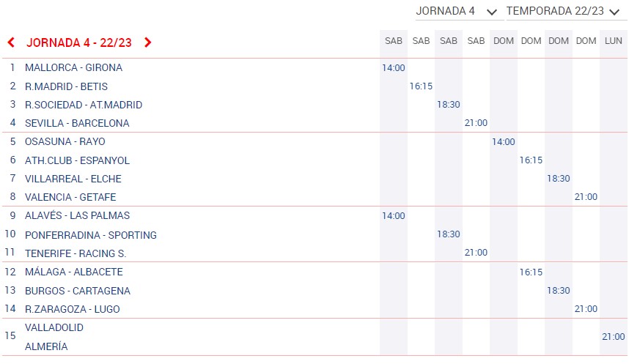Screen dimensions: 629x364
Task: Click the 16:15 time for Ath.Club - Espanyol
Action: [x=531, y=160]
